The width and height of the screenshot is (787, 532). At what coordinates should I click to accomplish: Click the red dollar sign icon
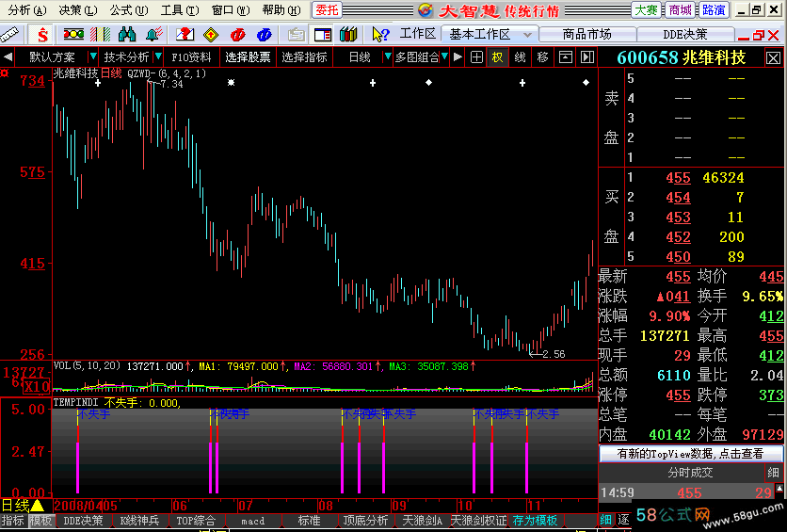click(x=42, y=35)
